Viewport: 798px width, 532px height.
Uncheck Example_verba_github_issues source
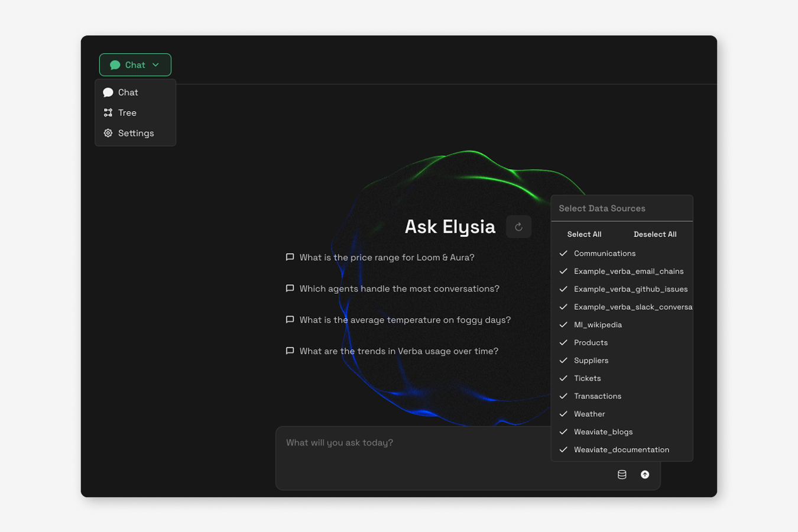coord(631,289)
